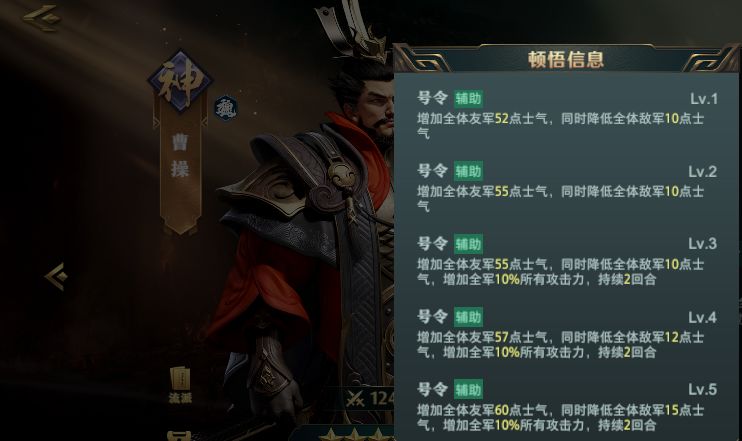The image size is (742, 441).
Task: Tap the Lv.1 level label
Action: [704, 99]
